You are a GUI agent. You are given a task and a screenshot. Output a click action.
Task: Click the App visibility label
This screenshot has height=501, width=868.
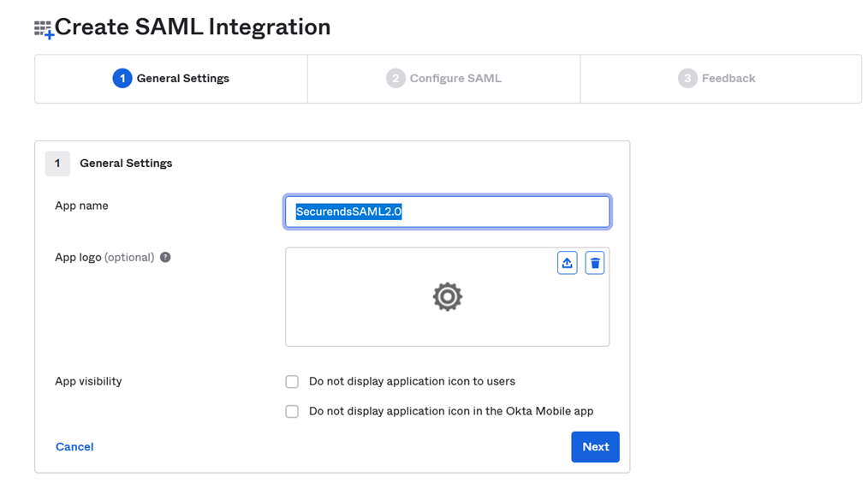coord(88,381)
